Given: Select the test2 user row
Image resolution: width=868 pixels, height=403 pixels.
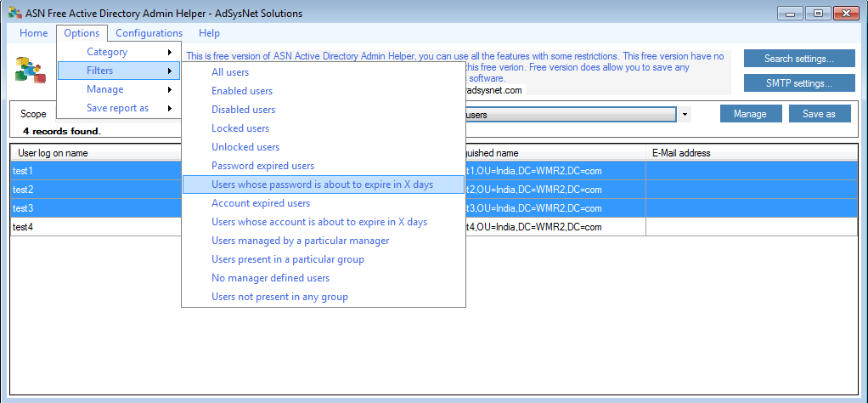Looking at the screenshot, I should 97,190.
